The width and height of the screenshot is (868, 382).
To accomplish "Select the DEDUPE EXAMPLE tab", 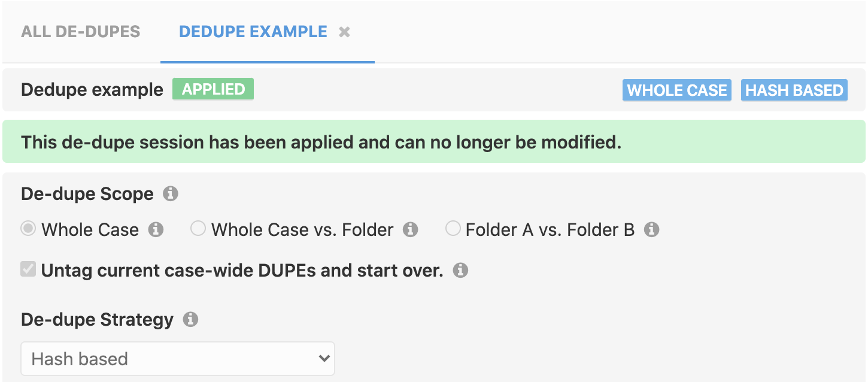I will 252,31.
